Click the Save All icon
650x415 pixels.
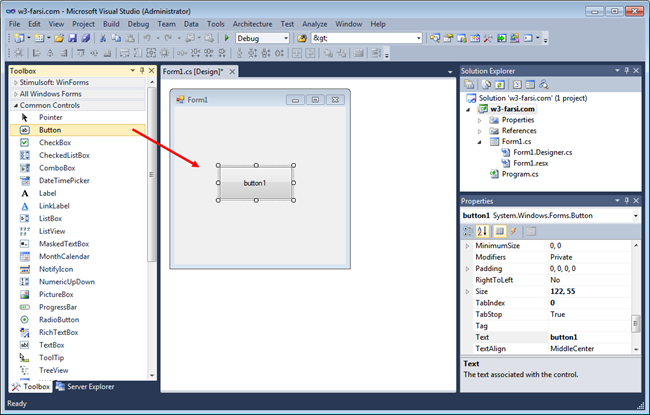86,38
